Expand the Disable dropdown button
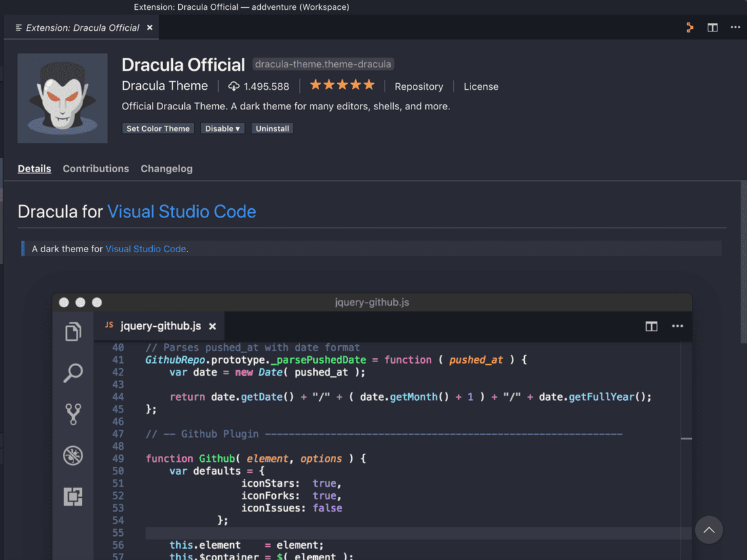747x560 pixels. (x=222, y=128)
